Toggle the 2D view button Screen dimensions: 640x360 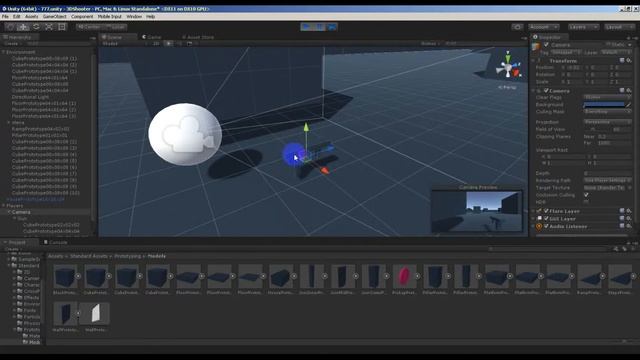(x=156, y=43)
